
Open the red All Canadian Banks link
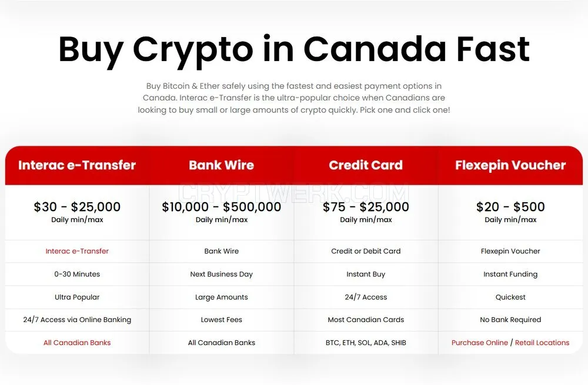77,343
